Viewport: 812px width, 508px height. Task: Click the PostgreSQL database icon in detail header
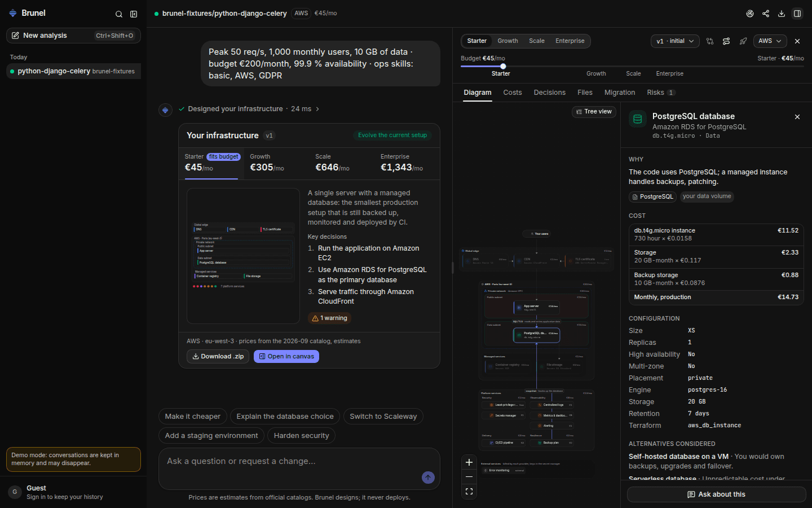638,119
